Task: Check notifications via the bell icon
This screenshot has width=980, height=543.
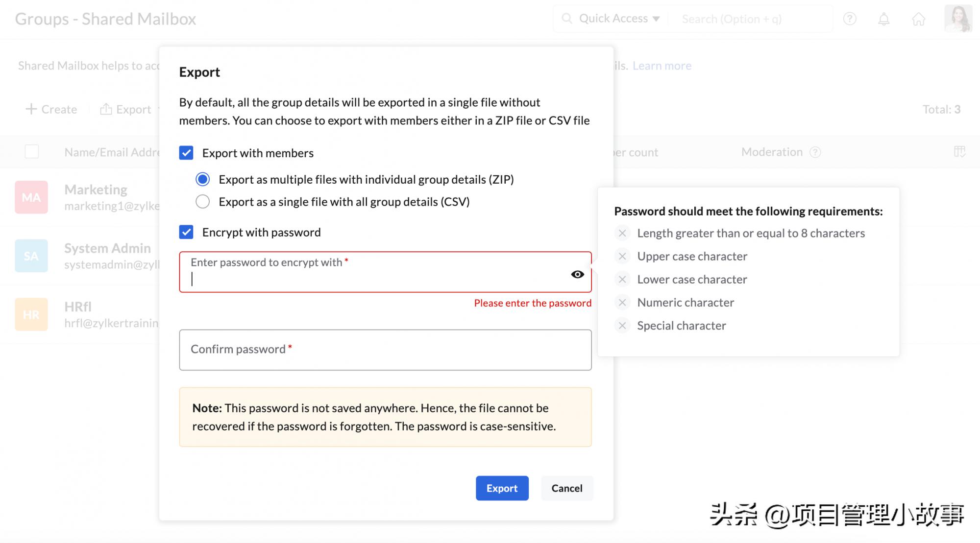Action: pos(884,19)
